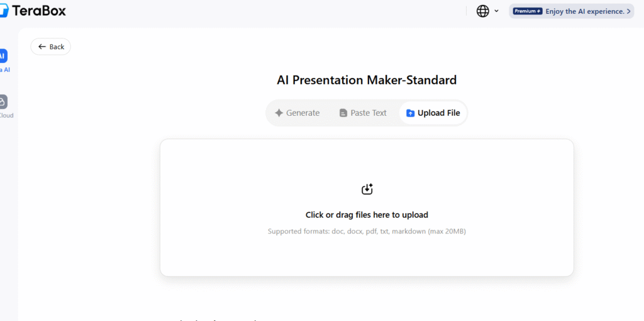Click the left arrow in Back button
The width and height of the screenshot is (644, 321).
point(42,47)
